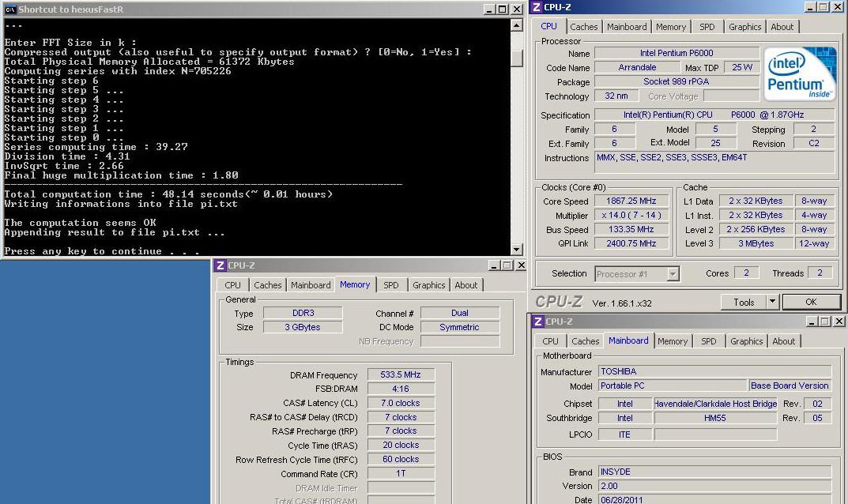Click the HM55 southbridge value

pyautogui.click(x=715, y=417)
